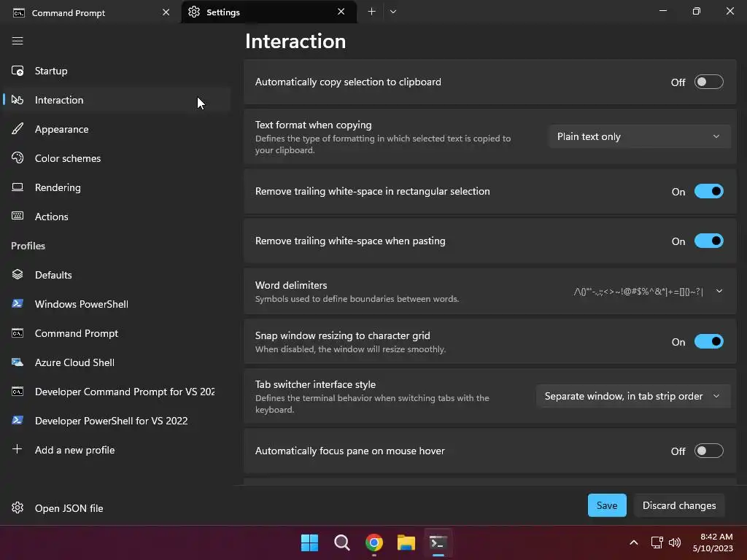Open a new tab with plus button
The image size is (747, 560).
coord(371,12)
